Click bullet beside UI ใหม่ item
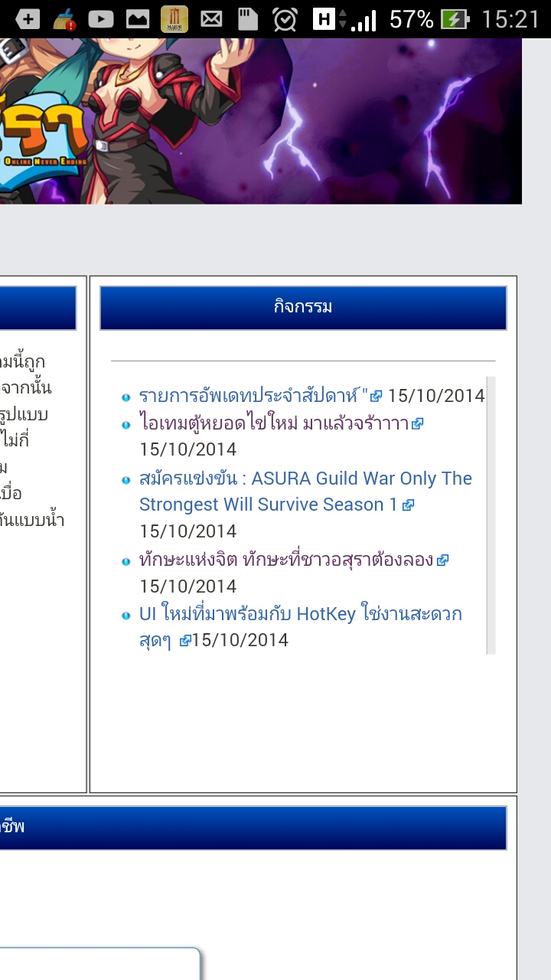551x980 pixels. [x=126, y=616]
